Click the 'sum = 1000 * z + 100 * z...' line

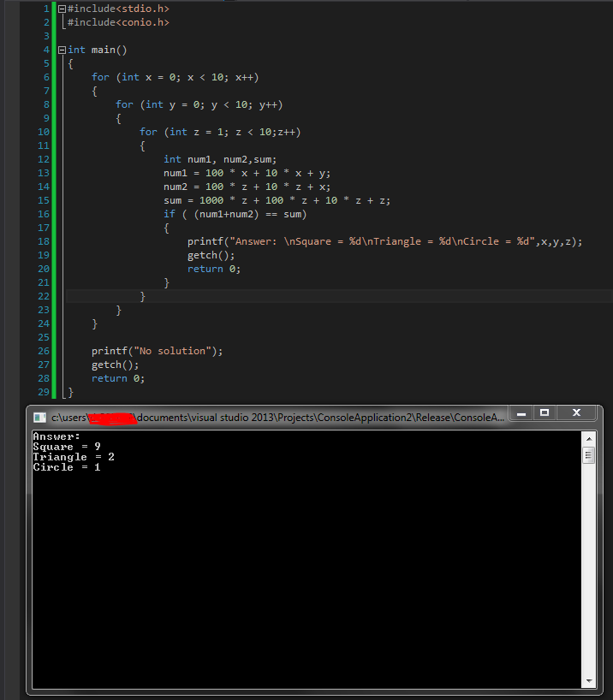tap(277, 200)
